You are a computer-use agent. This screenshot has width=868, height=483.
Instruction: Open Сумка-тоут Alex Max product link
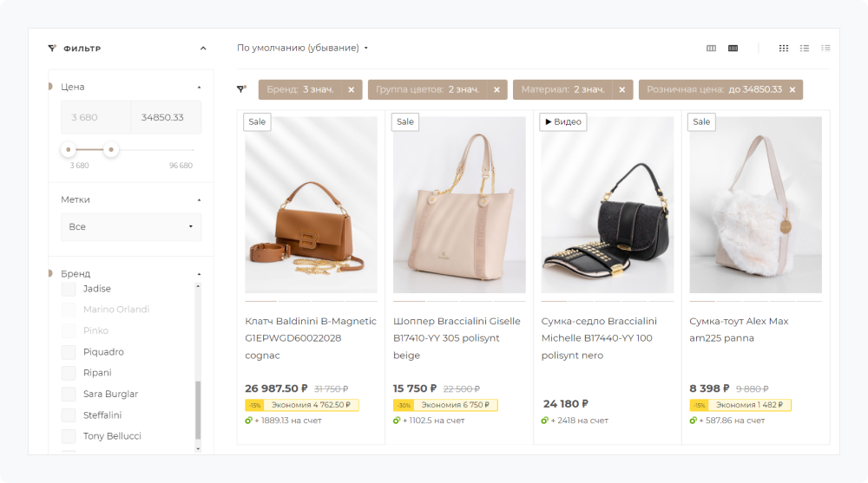point(739,330)
